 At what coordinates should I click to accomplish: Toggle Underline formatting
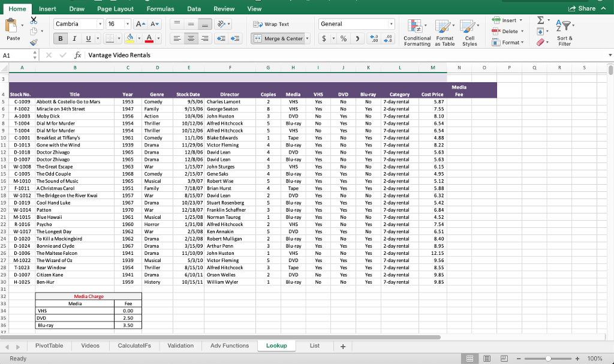(x=88, y=38)
